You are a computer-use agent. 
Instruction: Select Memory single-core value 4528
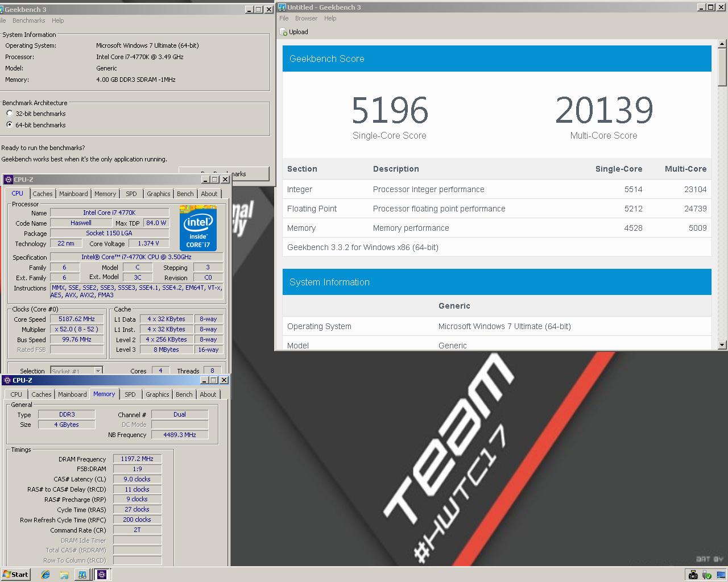633,228
